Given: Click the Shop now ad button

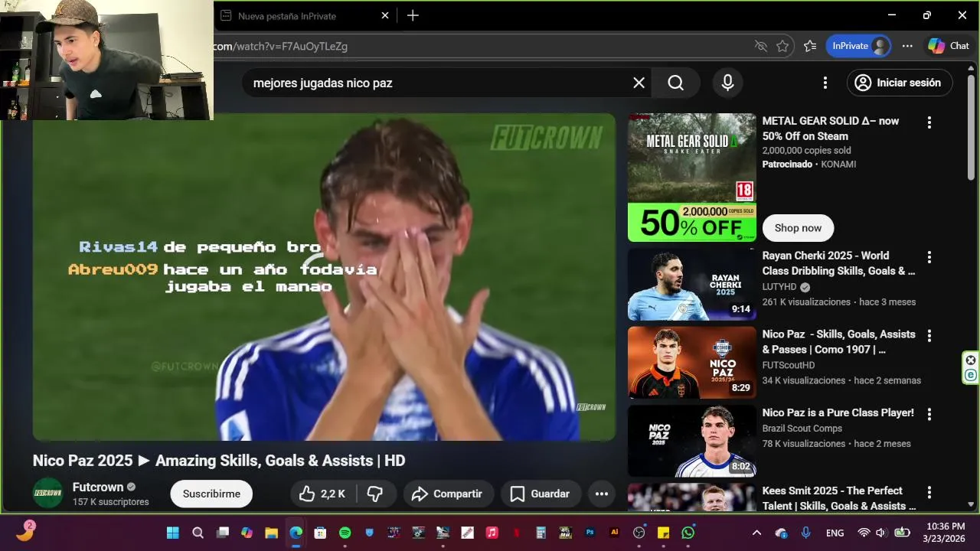Looking at the screenshot, I should 798,228.
